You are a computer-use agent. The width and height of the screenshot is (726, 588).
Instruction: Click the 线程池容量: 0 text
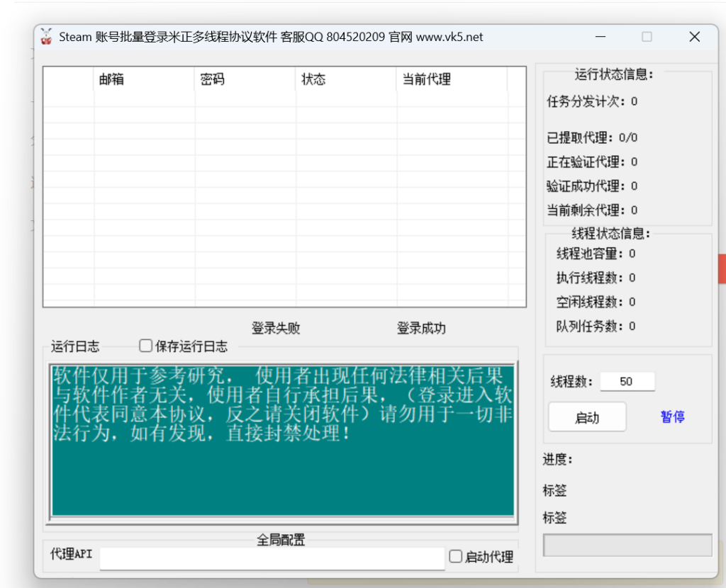(x=596, y=254)
